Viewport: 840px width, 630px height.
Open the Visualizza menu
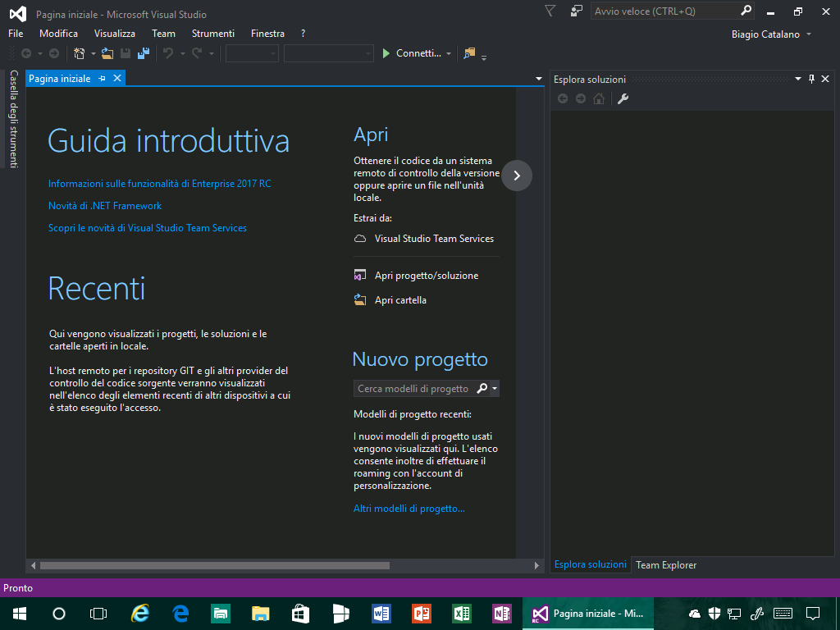(115, 33)
